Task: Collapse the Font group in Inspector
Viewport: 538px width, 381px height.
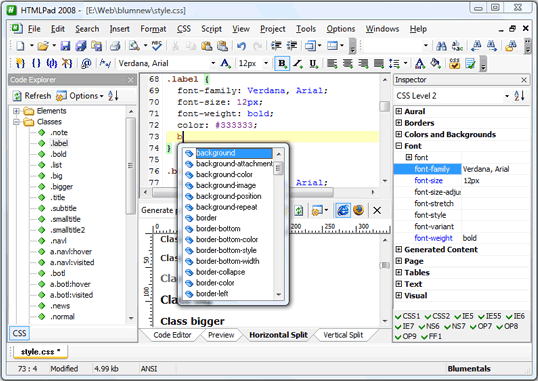Action: [x=399, y=146]
